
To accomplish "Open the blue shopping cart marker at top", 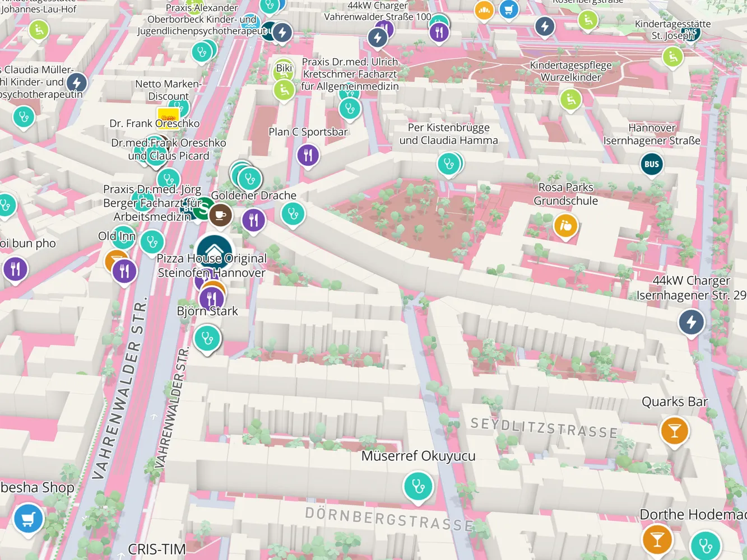I will click(508, 9).
